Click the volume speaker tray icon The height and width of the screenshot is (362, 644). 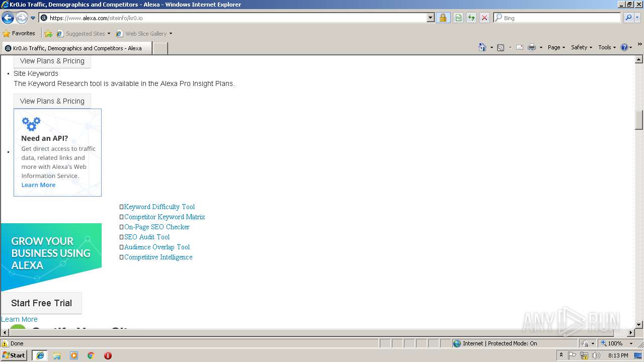(596, 355)
